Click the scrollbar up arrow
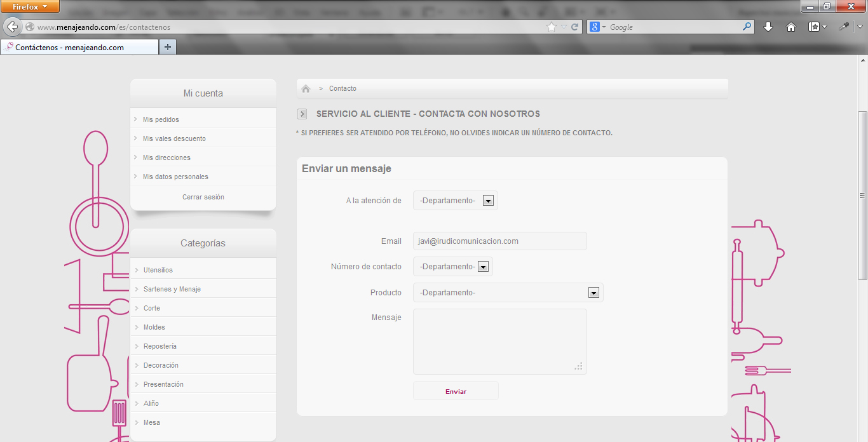 pos(862,60)
